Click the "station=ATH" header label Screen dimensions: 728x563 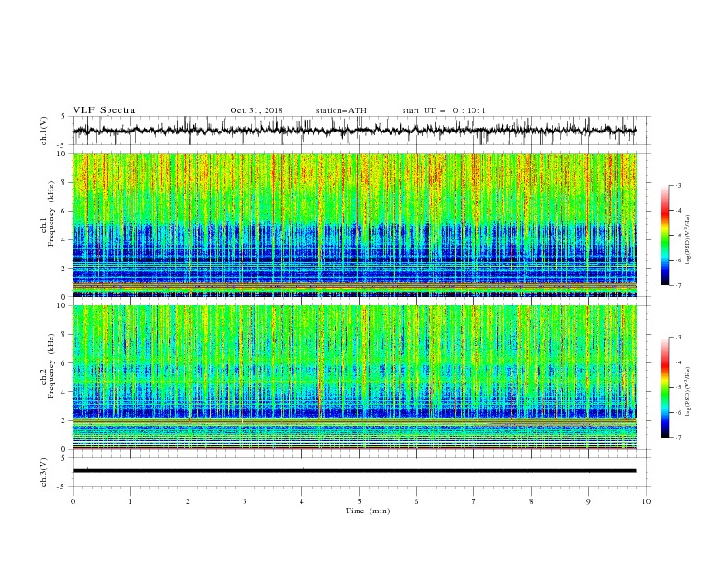[341, 110]
